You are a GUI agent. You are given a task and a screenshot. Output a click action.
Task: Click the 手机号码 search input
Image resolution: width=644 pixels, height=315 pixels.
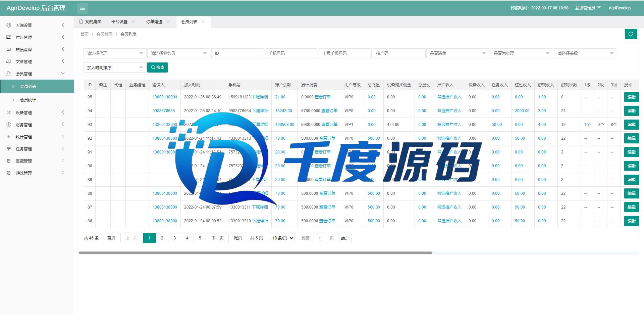click(291, 53)
